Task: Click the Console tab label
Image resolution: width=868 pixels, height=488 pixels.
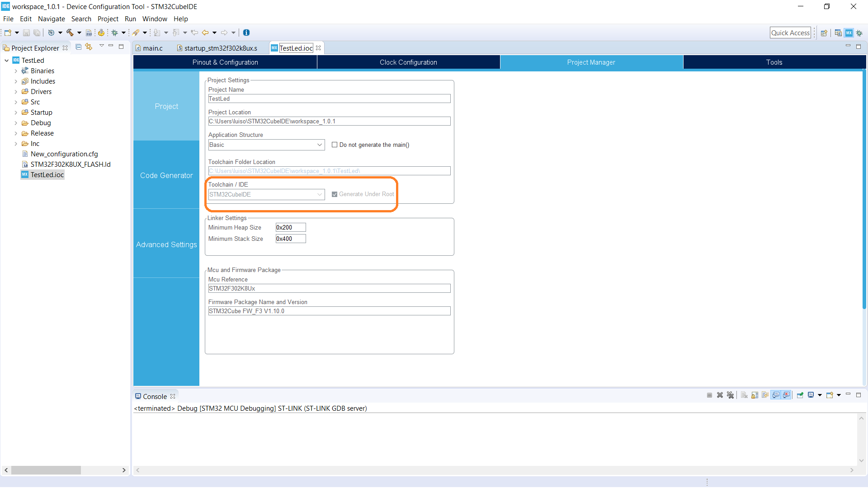Action: [x=155, y=397]
